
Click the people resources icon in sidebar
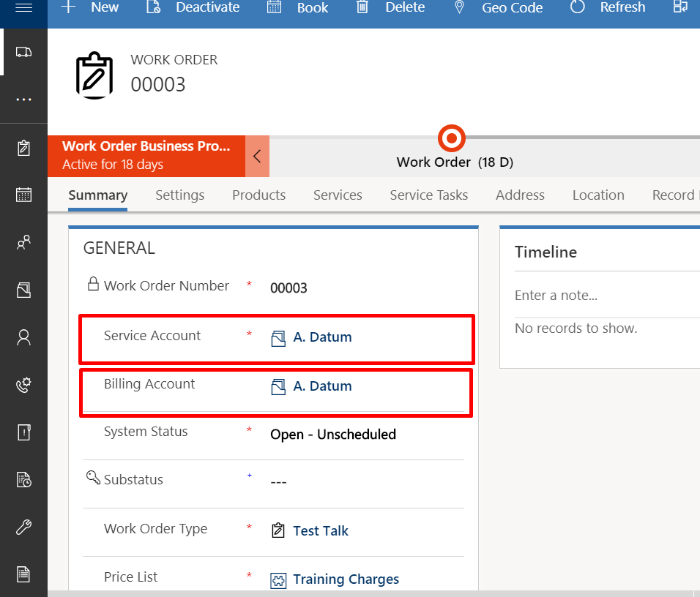click(x=23, y=242)
